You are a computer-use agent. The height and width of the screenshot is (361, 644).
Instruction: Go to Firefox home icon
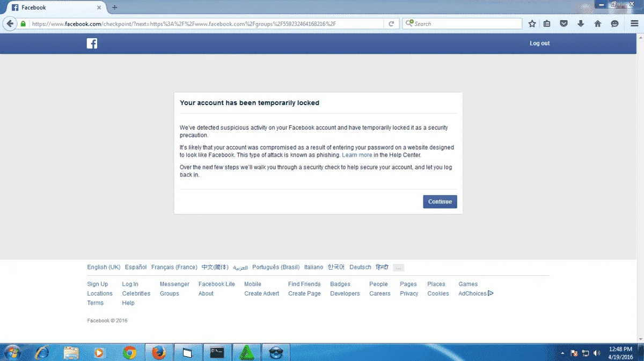(597, 24)
